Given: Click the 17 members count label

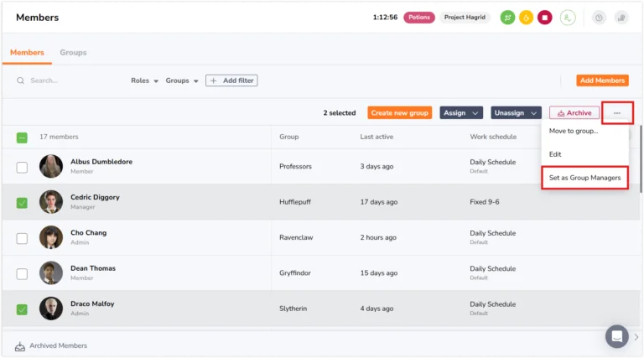Looking at the screenshot, I should [59, 137].
